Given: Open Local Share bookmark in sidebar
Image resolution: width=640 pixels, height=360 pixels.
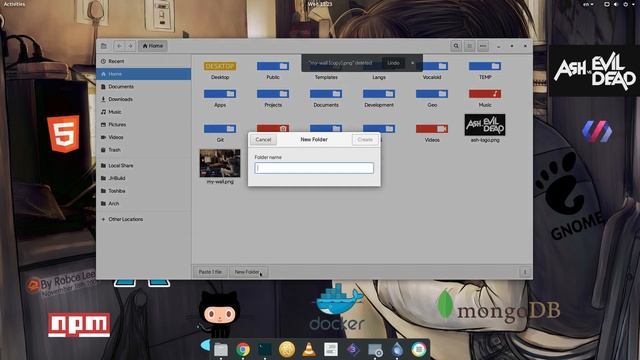Looking at the screenshot, I should 144,166.
